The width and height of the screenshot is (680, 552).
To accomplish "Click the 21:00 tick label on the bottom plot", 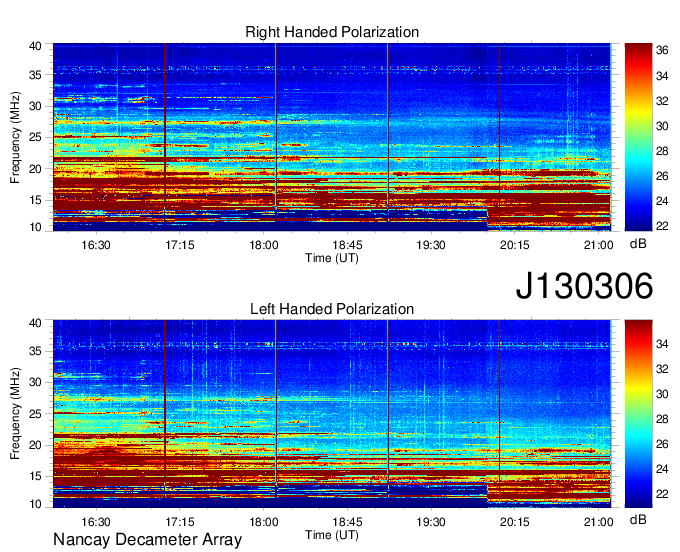I will [x=598, y=522].
